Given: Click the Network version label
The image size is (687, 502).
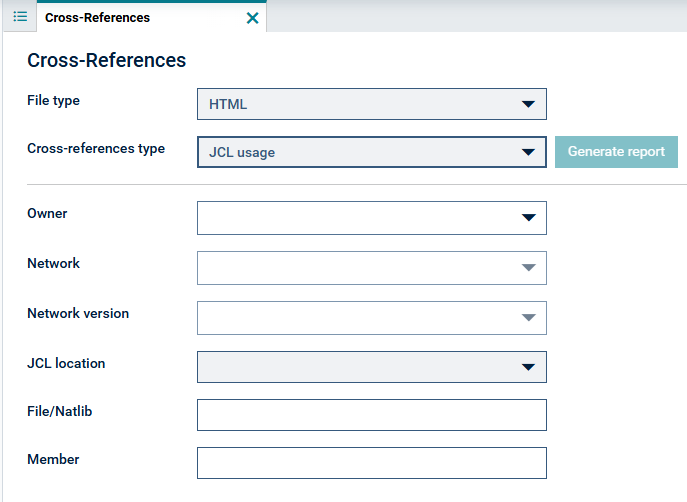Looking at the screenshot, I should coord(78,313).
